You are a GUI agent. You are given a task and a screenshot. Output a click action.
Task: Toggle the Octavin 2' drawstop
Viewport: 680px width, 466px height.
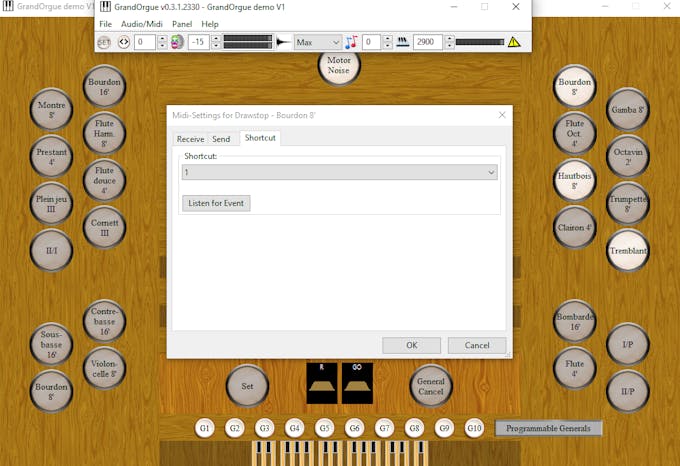coord(628,156)
